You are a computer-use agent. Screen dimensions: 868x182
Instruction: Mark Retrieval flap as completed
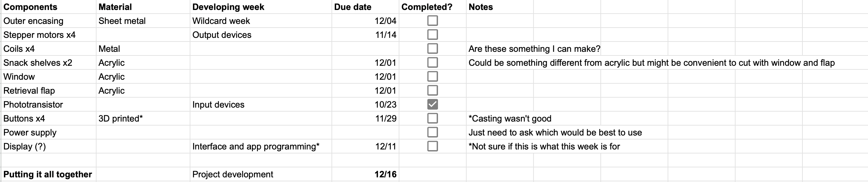pyautogui.click(x=432, y=90)
